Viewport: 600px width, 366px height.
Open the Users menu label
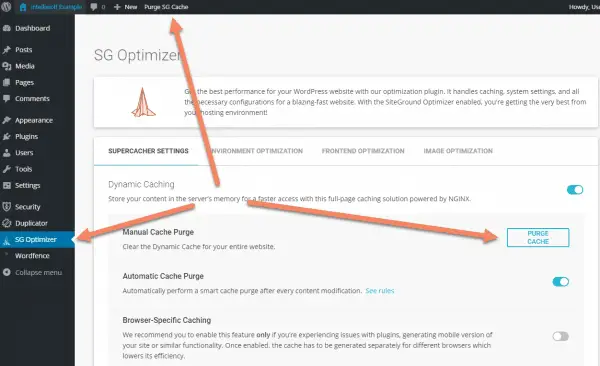coord(24,153)
